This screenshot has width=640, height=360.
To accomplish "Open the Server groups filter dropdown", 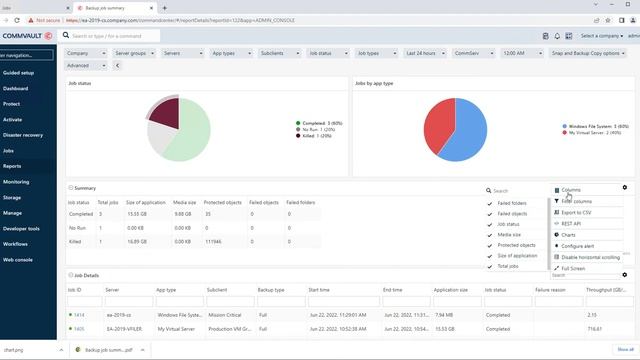I will click(134, 53).
